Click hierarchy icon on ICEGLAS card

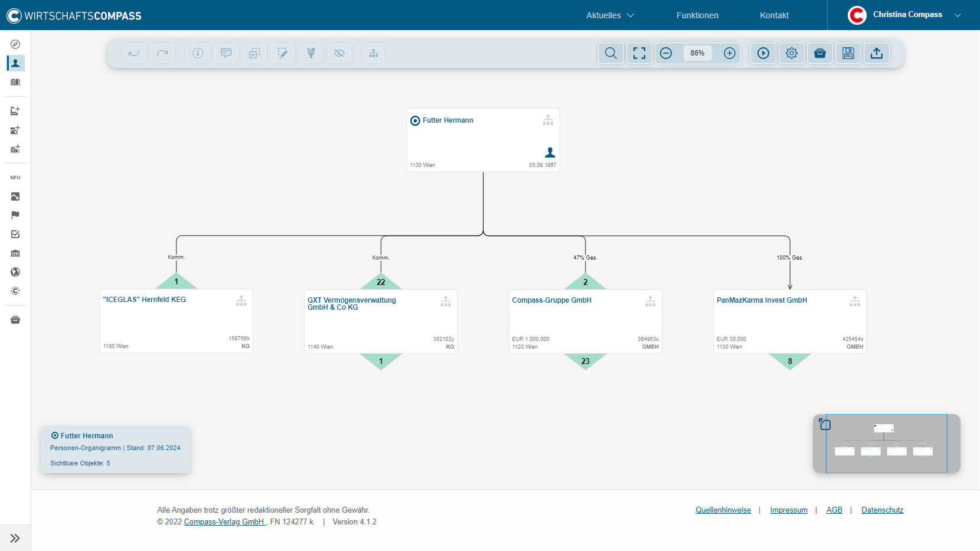[x=241, y=301]
